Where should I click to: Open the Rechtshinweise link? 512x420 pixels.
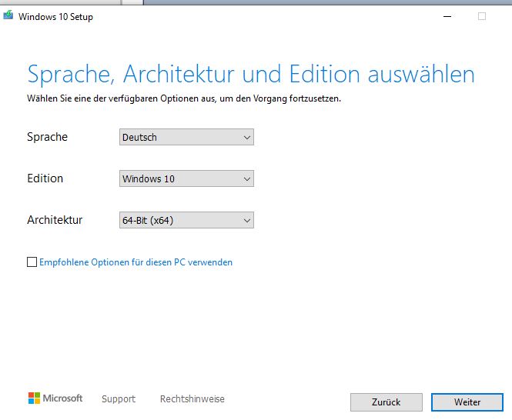(x=192, y=398)
